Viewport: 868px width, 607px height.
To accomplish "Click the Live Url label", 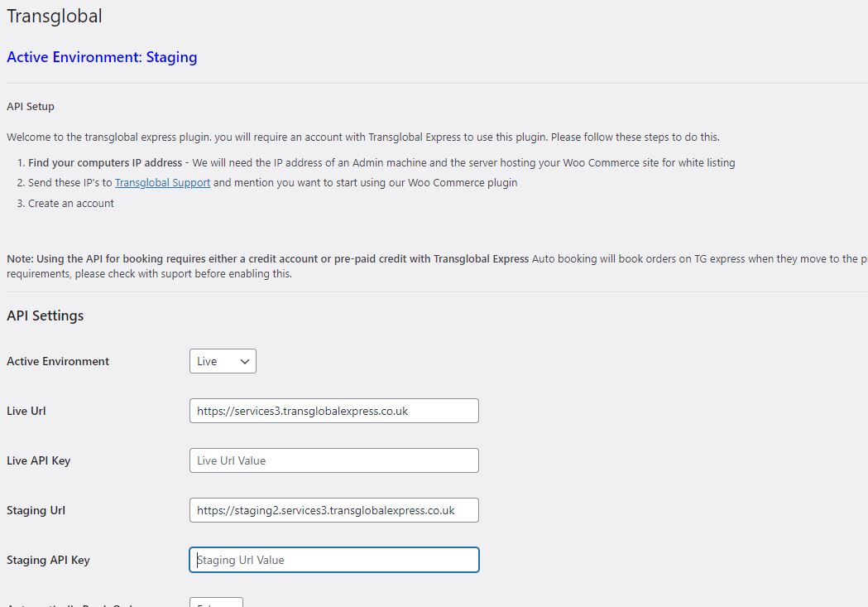I will 26,411.
